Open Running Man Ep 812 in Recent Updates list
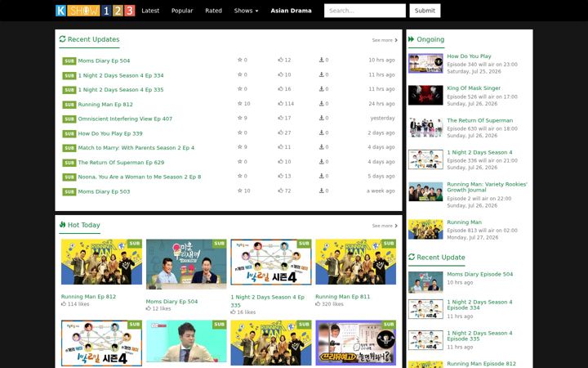The image size is (588, 368). [105, 105]
